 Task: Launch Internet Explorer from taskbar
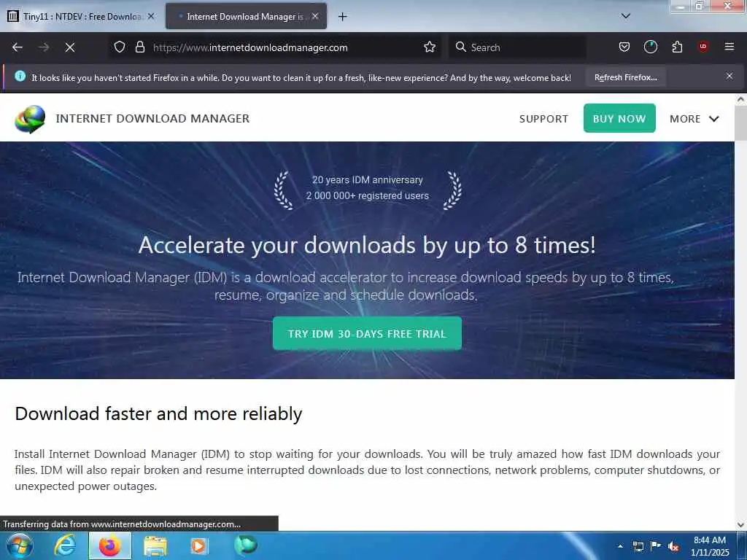(x=65, y=545)
